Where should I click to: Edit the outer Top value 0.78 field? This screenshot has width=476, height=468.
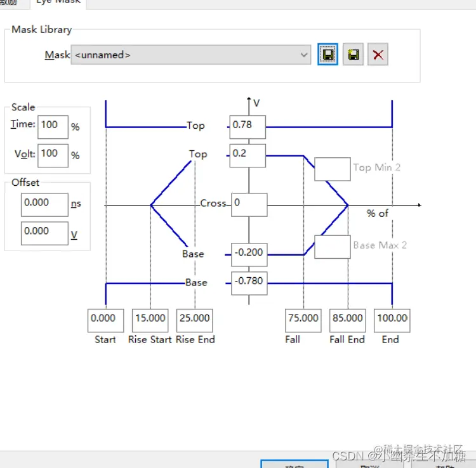coord(248,127)
